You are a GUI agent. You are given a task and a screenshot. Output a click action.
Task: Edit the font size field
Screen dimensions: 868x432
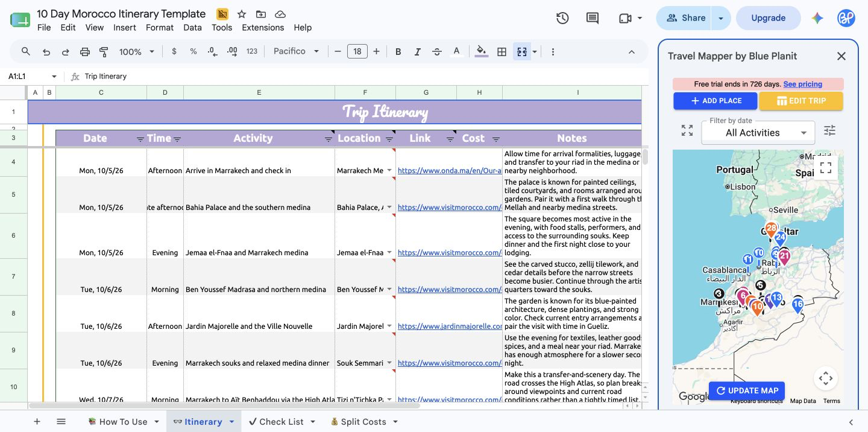click(x=357, y=52)
